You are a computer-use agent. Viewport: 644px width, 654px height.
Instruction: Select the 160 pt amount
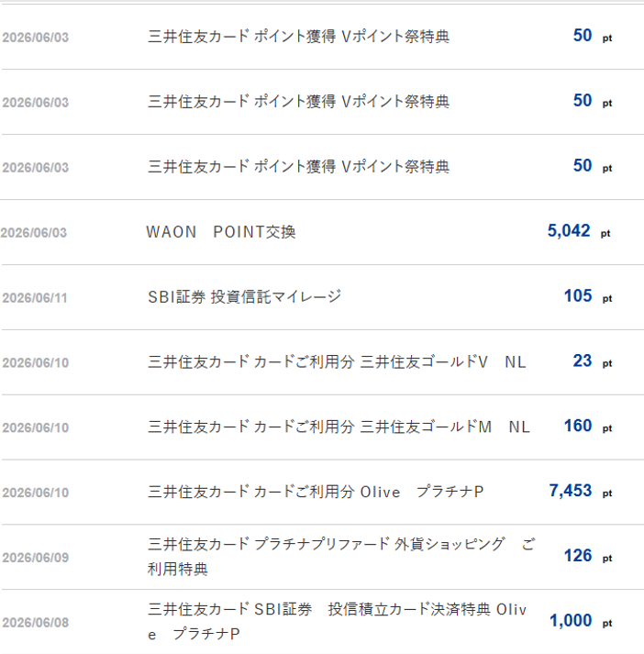588,427
